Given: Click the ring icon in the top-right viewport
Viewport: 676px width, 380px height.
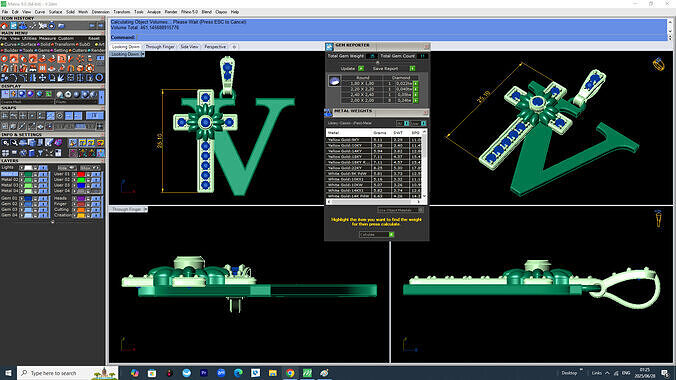Looking at the screenshot, I should pos(658,65).
